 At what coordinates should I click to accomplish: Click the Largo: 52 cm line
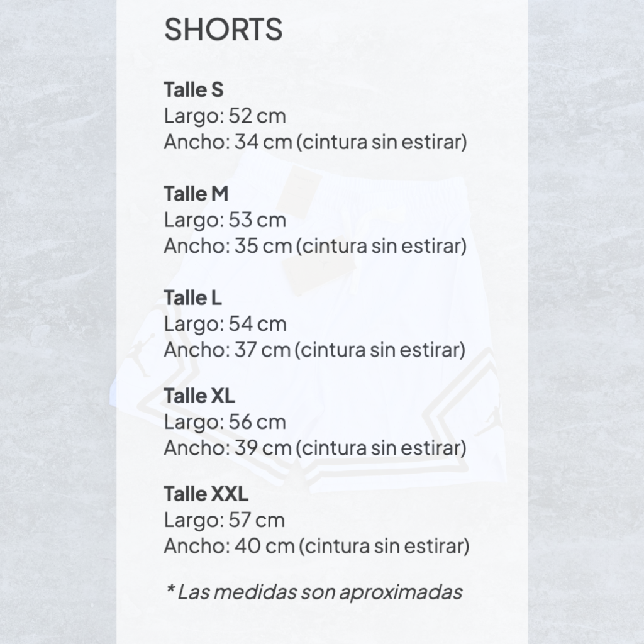click(x=225, y=116)
